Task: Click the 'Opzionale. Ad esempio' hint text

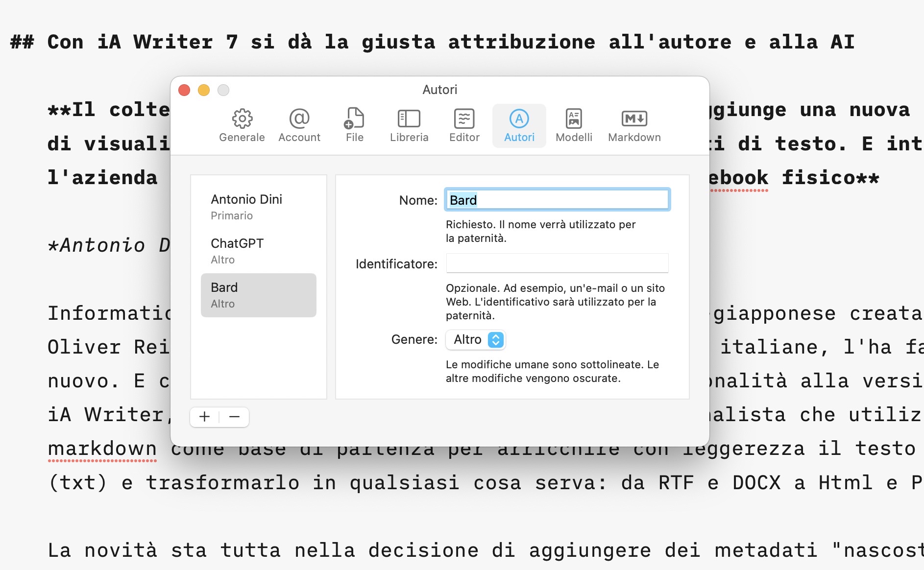Action: click(555, 302)
